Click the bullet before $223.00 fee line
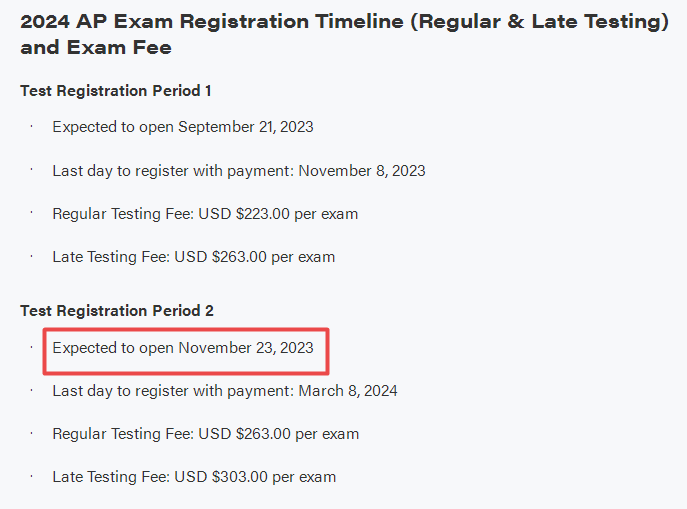 pos(32,212)
